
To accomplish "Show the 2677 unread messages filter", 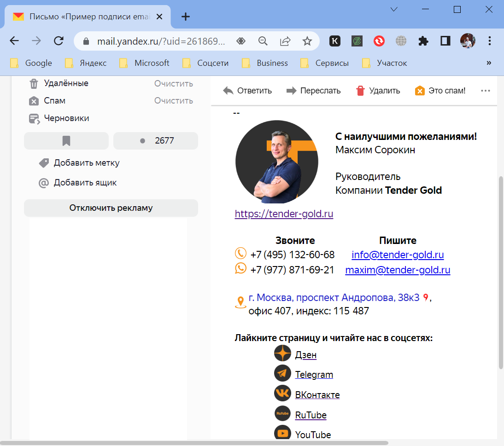I will [156, 141].
